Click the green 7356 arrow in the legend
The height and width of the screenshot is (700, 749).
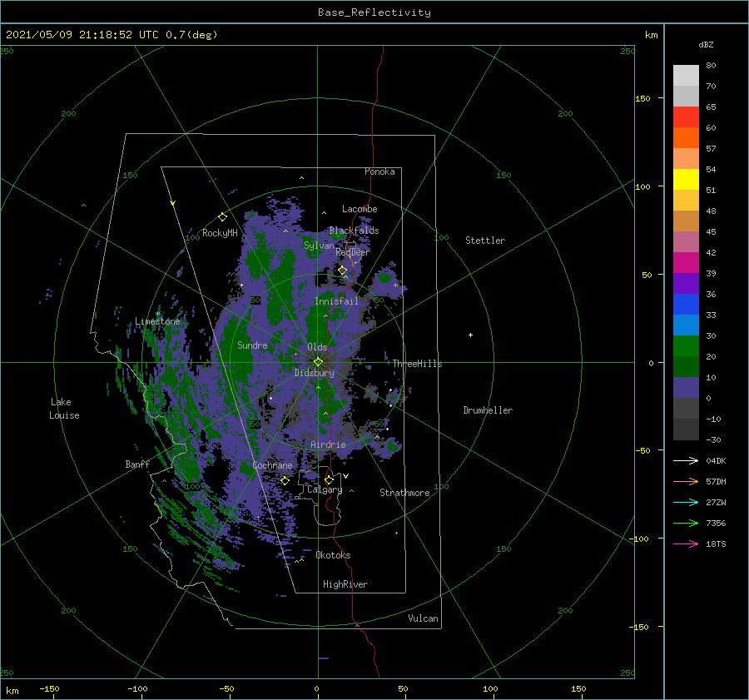click(686, 524)
